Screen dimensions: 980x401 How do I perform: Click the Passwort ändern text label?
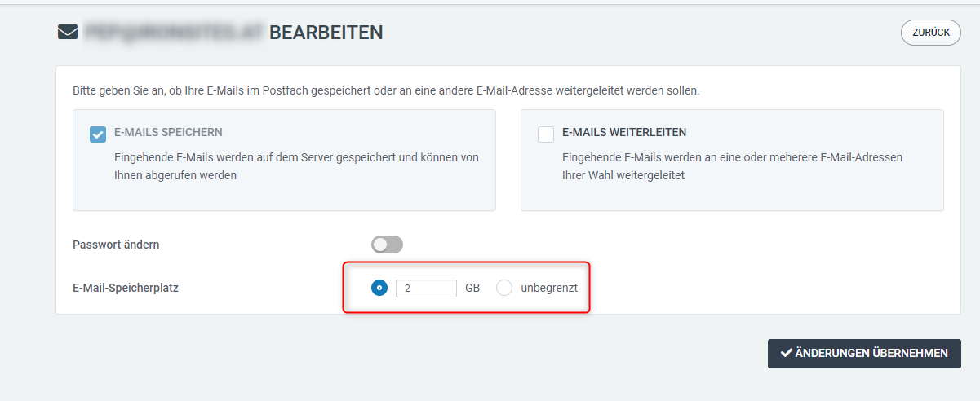point(116,245)
